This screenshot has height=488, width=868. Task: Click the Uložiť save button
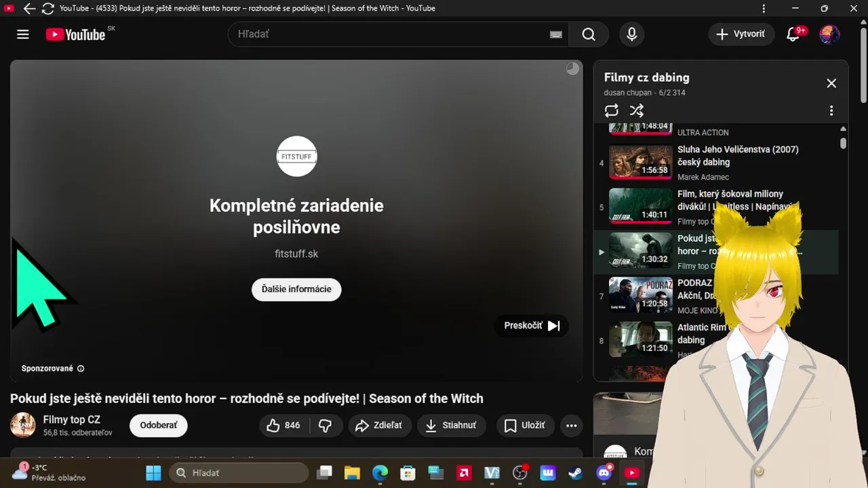coord(526,426)
